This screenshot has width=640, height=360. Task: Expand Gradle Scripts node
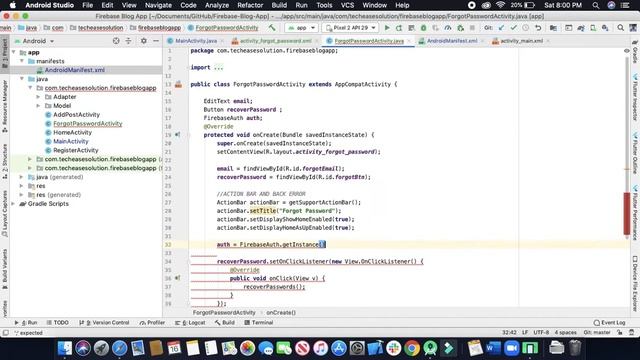[13, 204]
